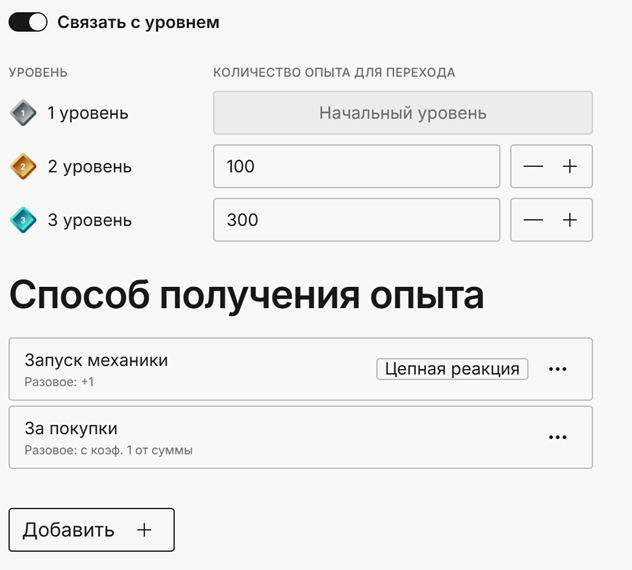Increase level 2 experience with plus
The image size is (632, 570).
click(x=570, y=166)
